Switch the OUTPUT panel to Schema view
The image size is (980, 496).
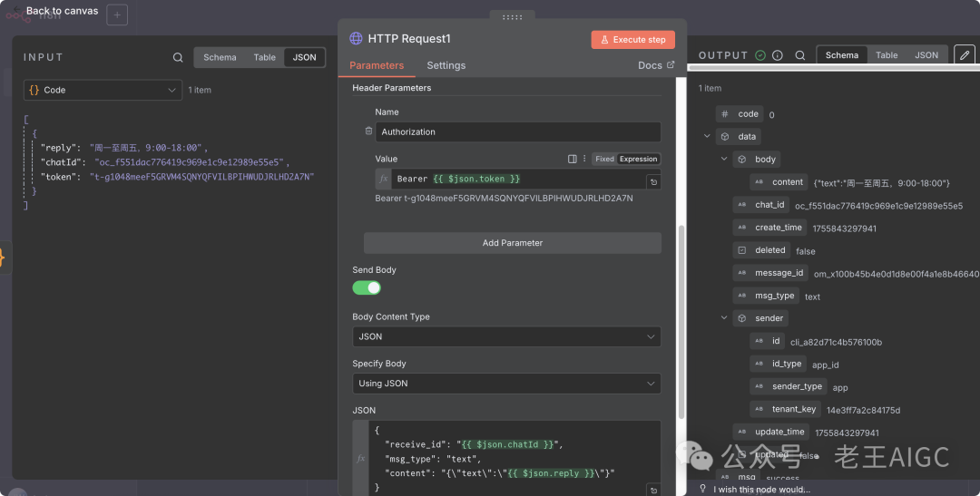841,55
